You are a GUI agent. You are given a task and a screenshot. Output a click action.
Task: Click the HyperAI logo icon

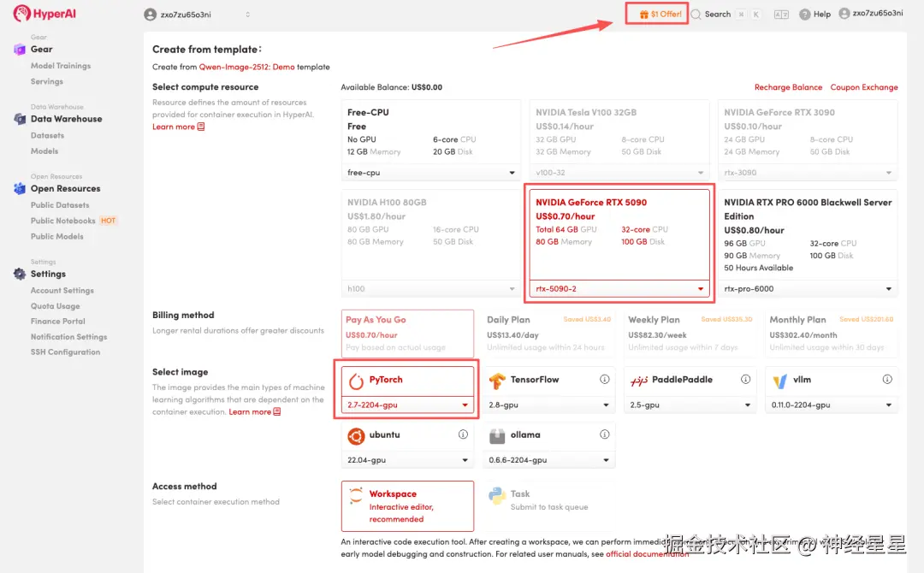(x=21, y=13)
